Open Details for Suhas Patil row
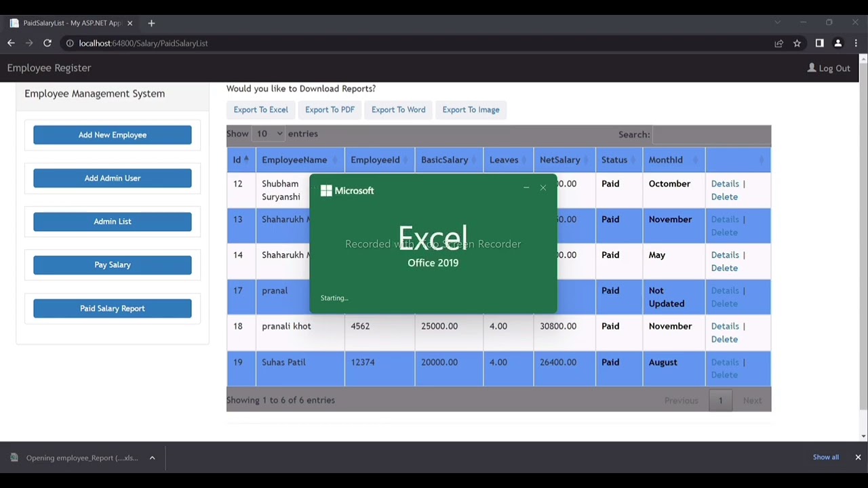 725,362
